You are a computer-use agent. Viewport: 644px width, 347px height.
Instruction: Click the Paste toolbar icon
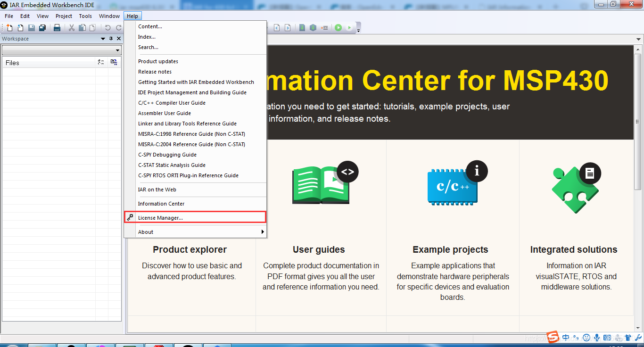point(92,28)
